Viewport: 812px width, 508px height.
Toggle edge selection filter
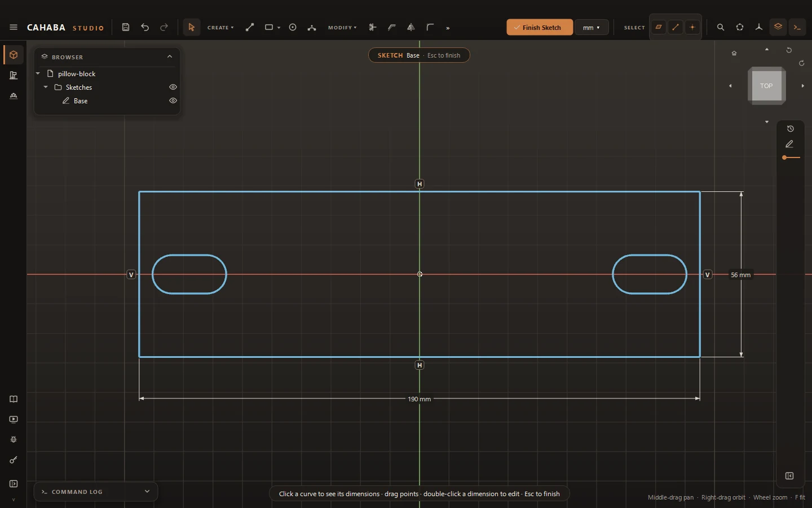[676, 27]
